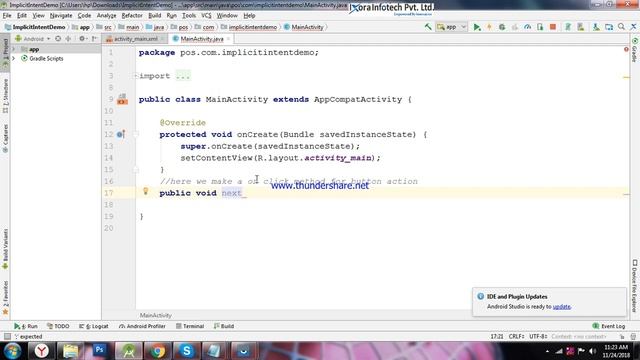The width and height of the screenshot is (640, 360).
Task: Click implicitintentdemo breadcrumb folder
Action: [x=249, y=27]
